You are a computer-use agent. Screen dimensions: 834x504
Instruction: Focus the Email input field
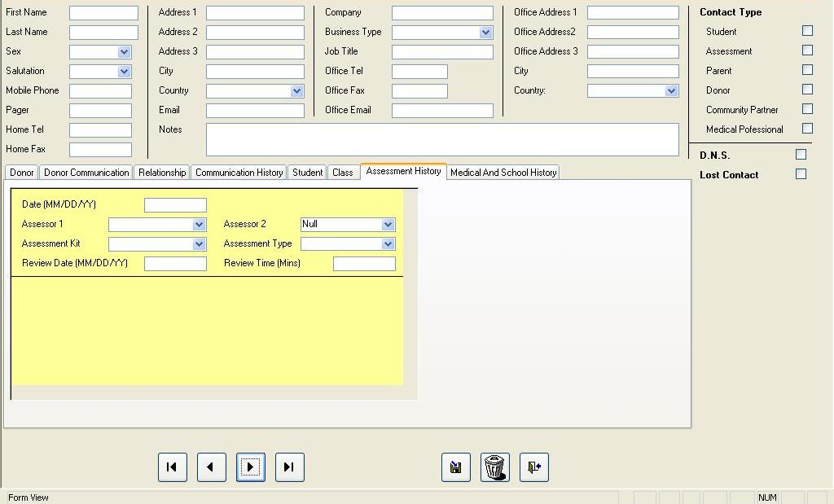[x=255, y=111]
